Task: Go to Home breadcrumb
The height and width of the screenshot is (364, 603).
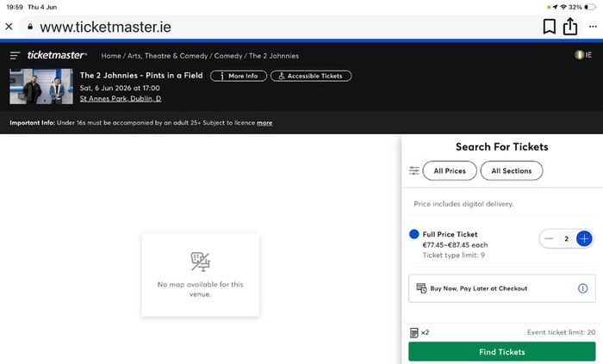Action: point(111,56)
